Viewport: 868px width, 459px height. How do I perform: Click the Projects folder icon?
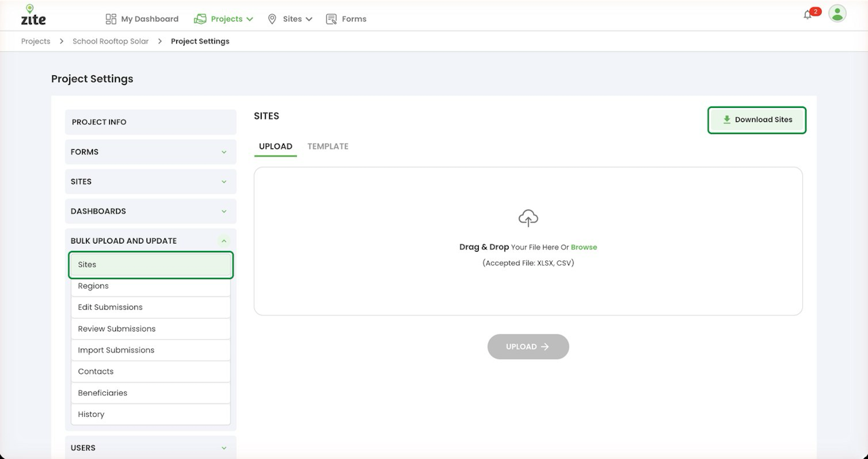point(200,19)
